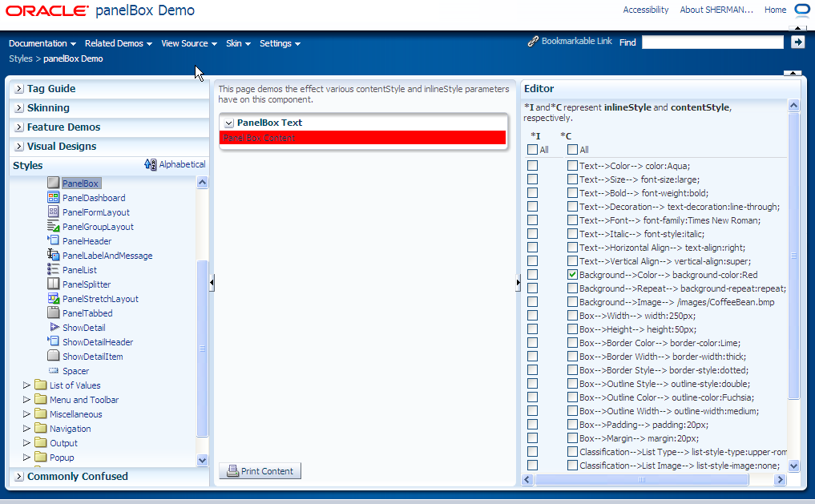Expand the Feature Demos section
The height and width of the screenshot is (504, 815).
(18, 127)
